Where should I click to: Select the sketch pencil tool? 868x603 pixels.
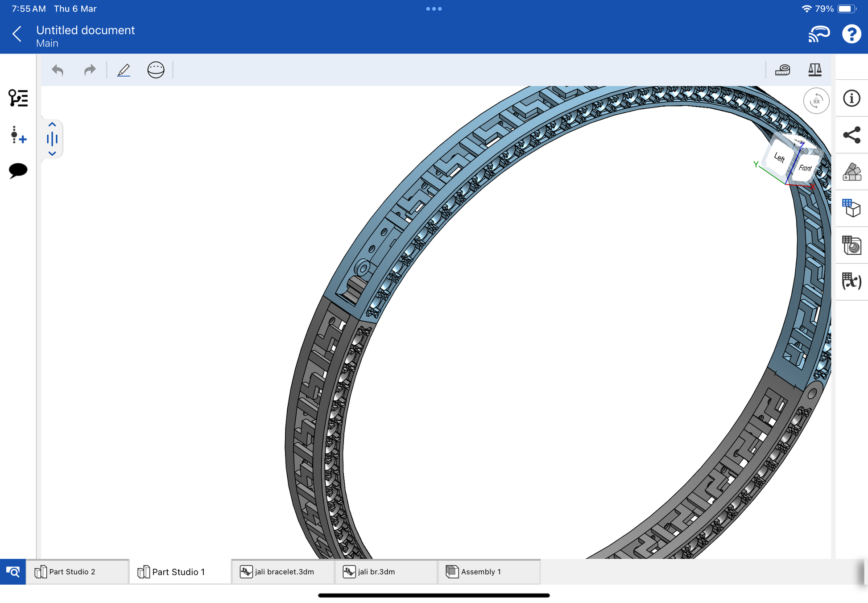(124, 70)
